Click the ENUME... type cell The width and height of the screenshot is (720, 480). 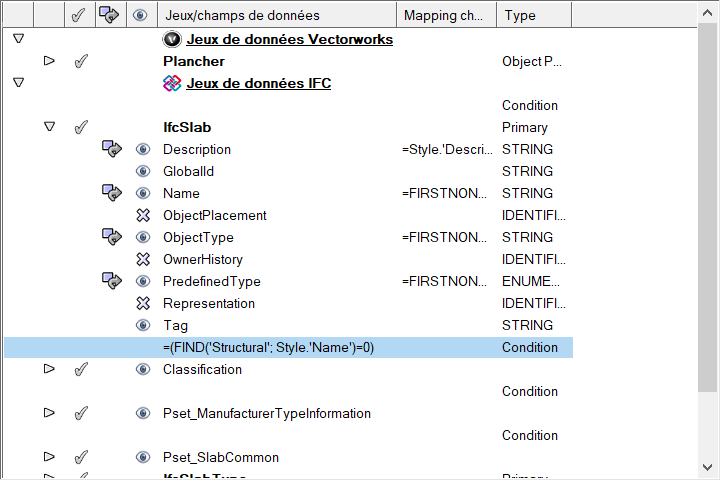coord(531,281)
